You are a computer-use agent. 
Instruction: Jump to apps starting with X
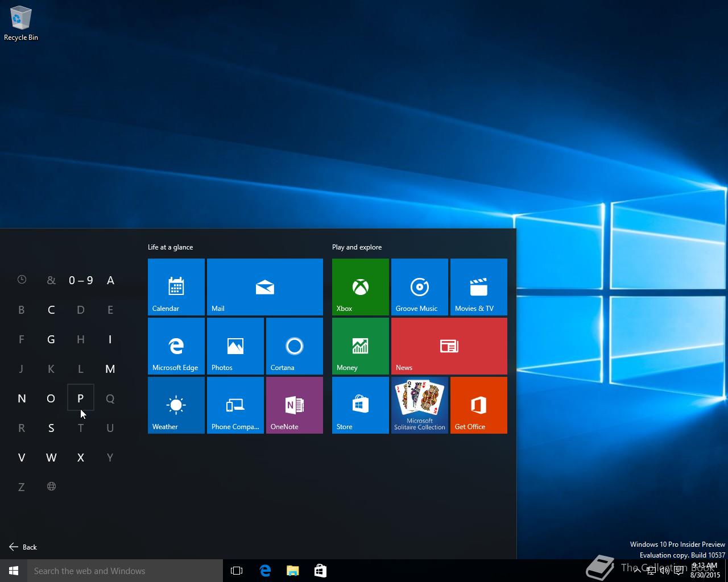pos(81,458)
